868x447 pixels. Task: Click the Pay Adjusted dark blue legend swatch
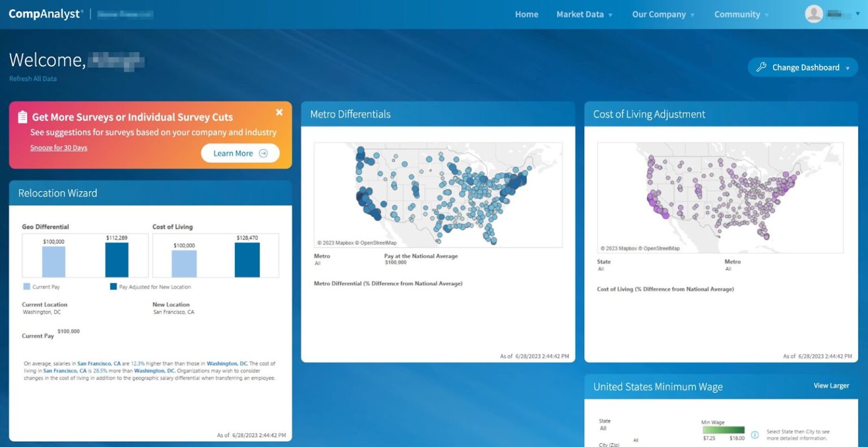[114, 287]
